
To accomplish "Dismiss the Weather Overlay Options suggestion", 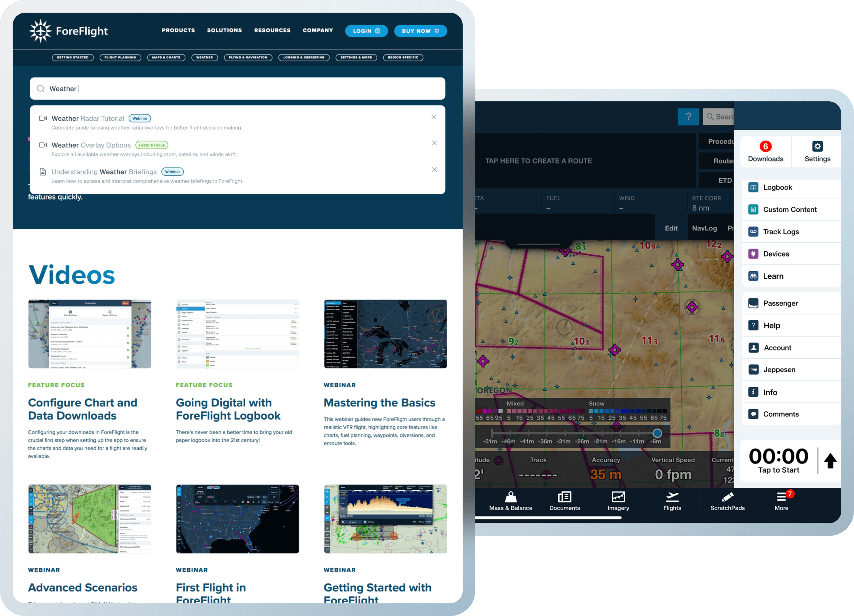I will tap(434, 143).
